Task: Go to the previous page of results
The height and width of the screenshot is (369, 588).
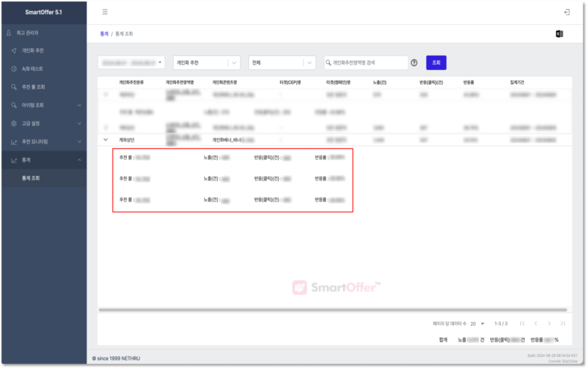Action: click(x=536, y=323)
